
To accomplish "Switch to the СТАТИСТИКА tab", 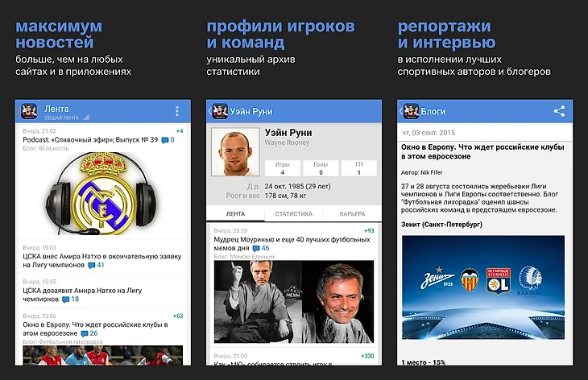I will (294, 213).
